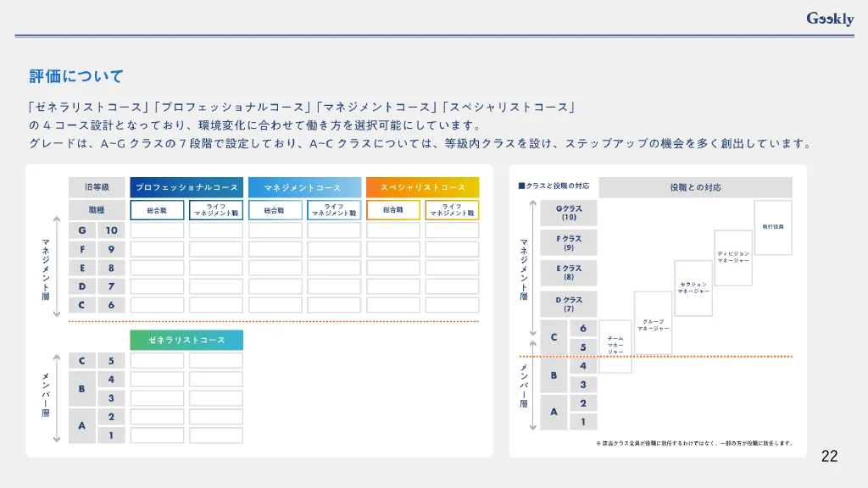
Task: Select the Fクラス (9) cell
Action: (569, 243)
